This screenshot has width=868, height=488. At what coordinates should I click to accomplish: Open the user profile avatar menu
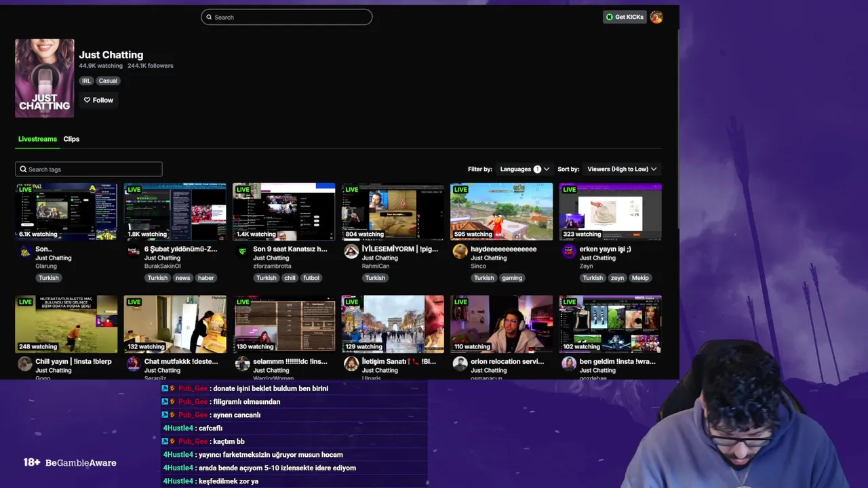pos(656,17)
